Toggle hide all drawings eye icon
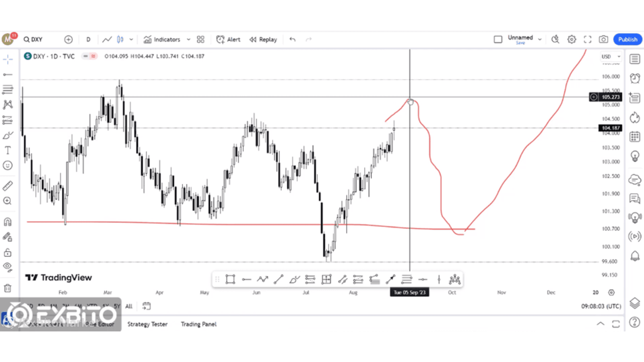The image size is (644, 362). point(8,267)
